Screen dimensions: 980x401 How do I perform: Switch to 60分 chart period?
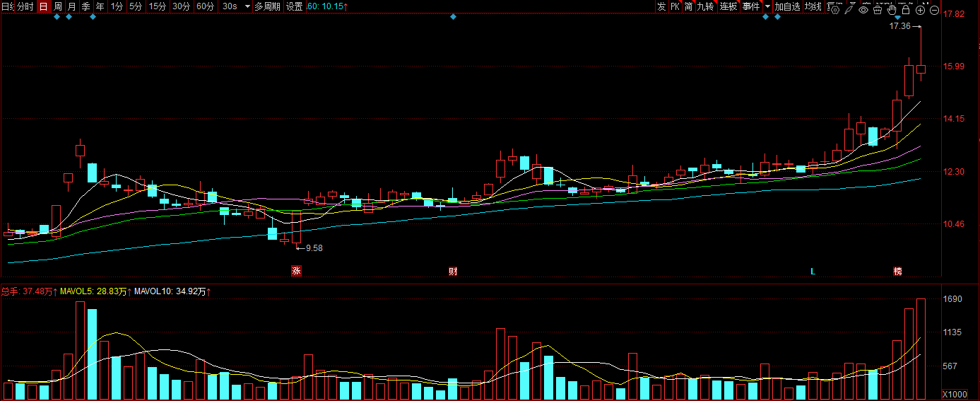tap(206, 6)
